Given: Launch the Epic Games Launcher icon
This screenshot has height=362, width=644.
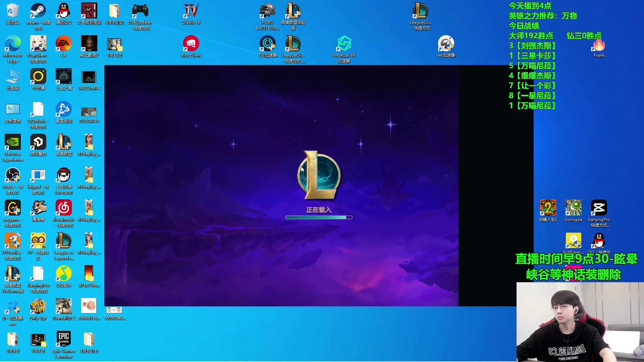Looking at the screenshot, I should 64,345.
